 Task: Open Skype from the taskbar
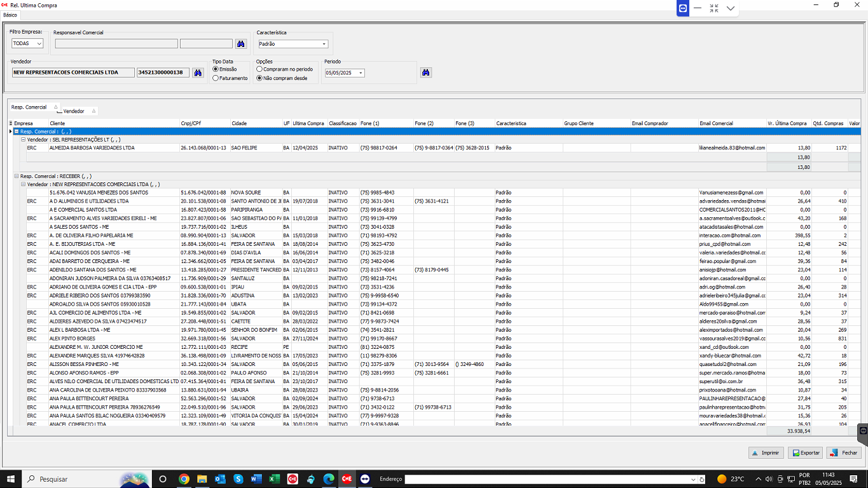click(238, 478)
